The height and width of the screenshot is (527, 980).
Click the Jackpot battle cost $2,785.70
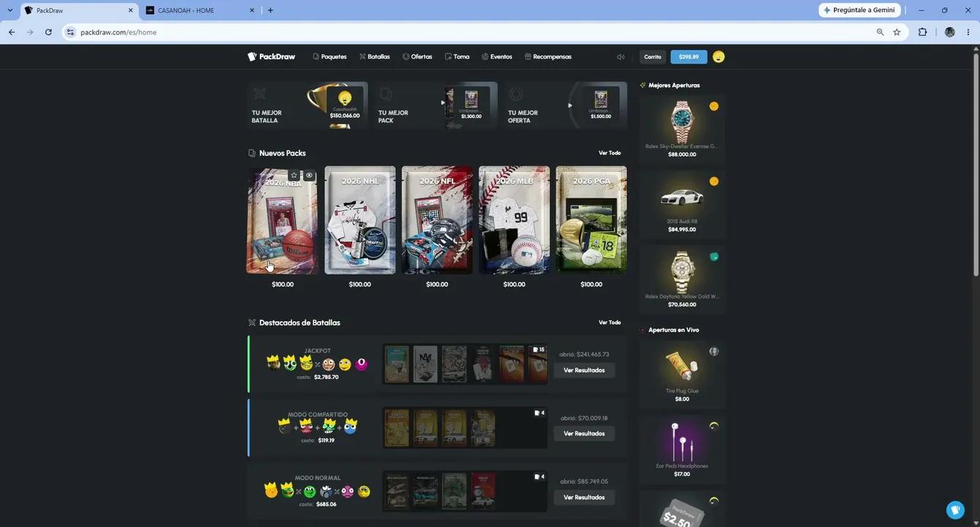coord(326,377)
